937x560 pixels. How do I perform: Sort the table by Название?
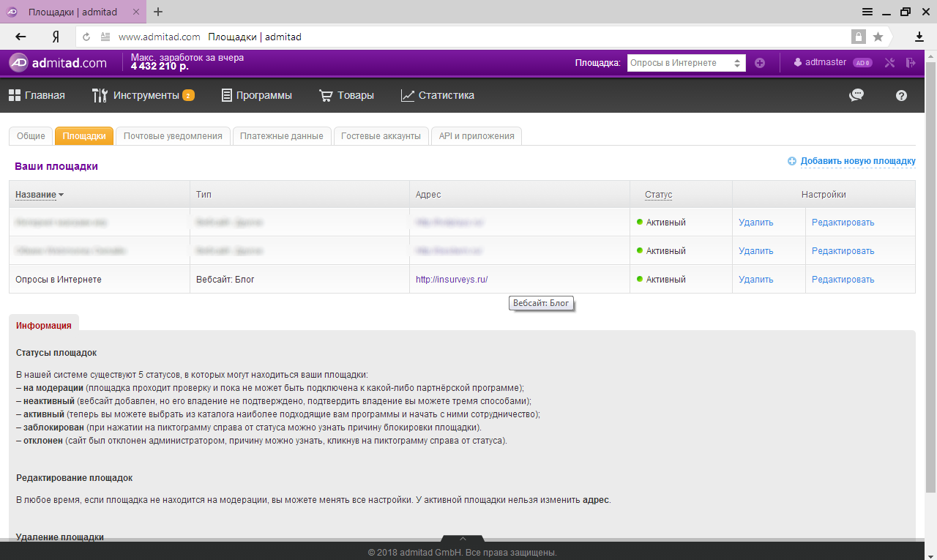pyautogui.click(x=40, y=195)
